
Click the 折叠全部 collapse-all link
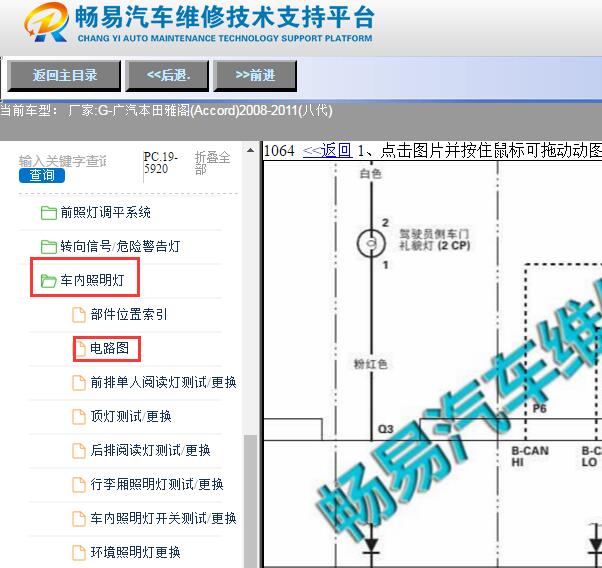pyautogui.click(x=212, y=163)
